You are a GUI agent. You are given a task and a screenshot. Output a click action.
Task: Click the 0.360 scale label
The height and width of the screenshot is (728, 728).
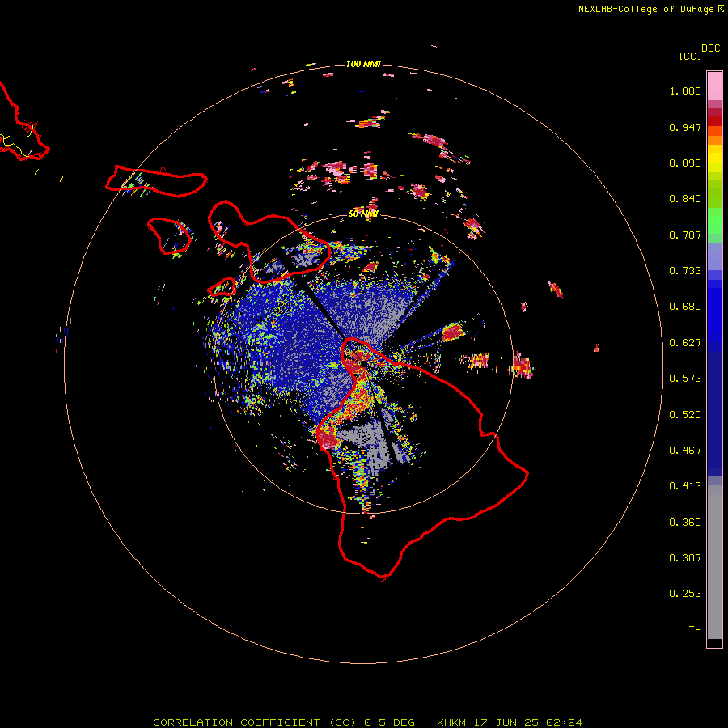click(x=685, y=523)
